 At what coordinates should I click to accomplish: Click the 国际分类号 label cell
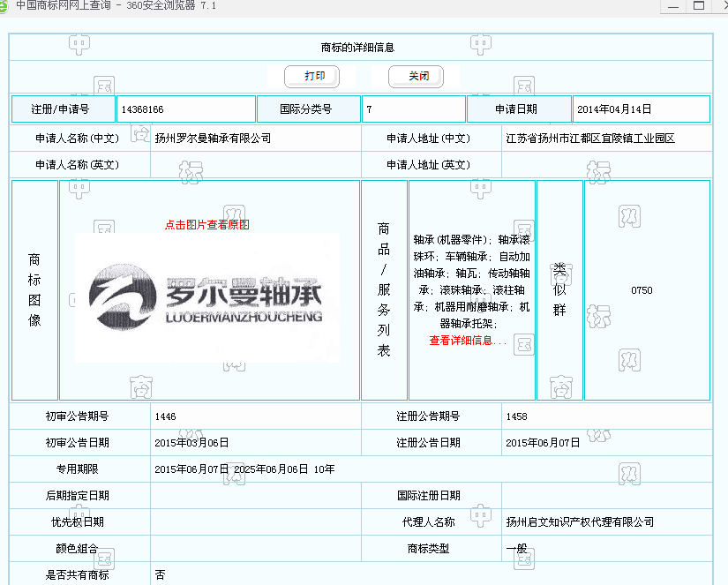[308, 109]
